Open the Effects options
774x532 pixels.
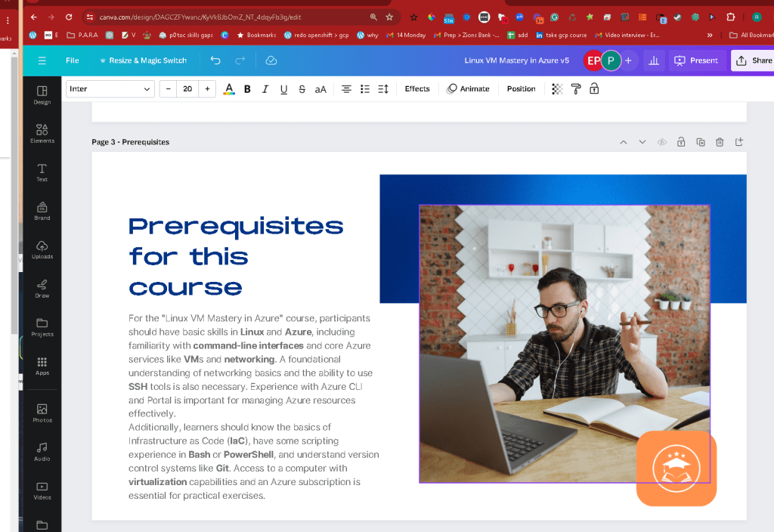coord(417,89)
